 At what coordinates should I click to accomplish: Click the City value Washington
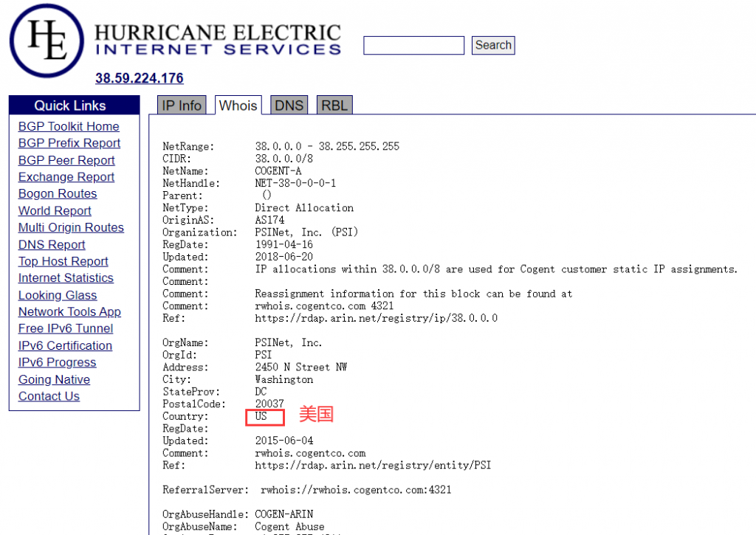coord(284,379)
